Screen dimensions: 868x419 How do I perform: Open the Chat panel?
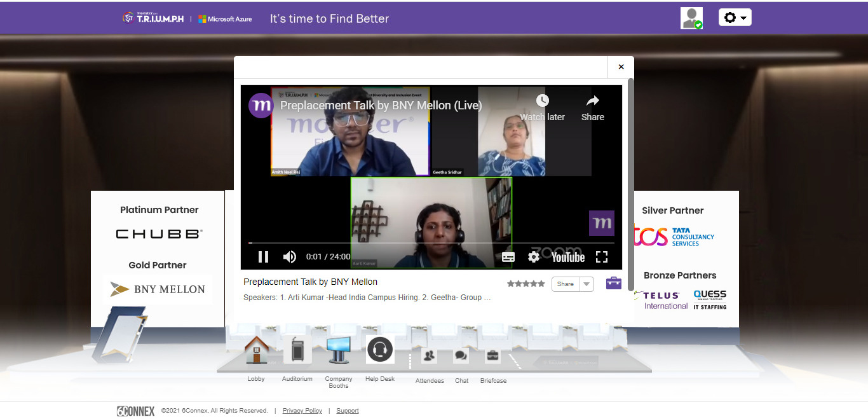point(461,356)
